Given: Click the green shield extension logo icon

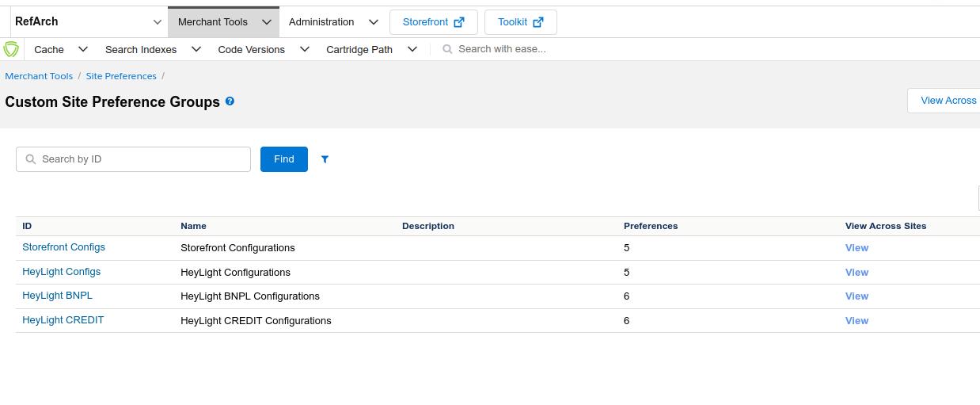Looking at the screenshot, I should pos(11,49).
